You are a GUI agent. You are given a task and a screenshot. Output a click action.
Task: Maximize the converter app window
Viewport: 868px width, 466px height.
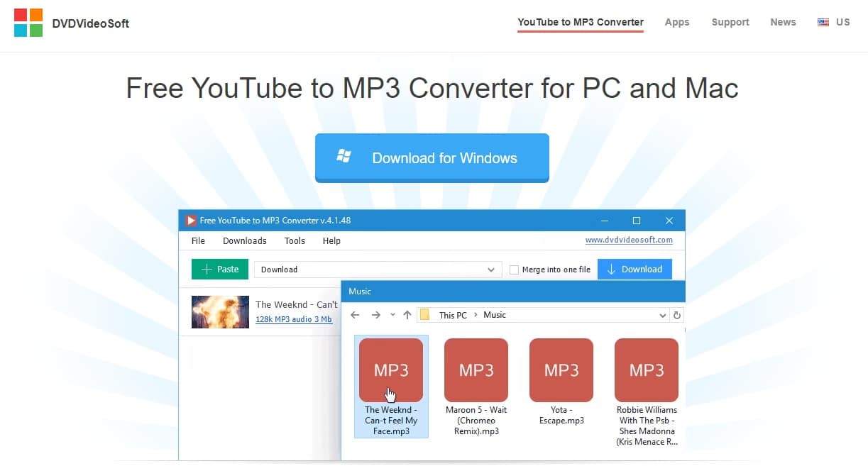coord(637,221)
